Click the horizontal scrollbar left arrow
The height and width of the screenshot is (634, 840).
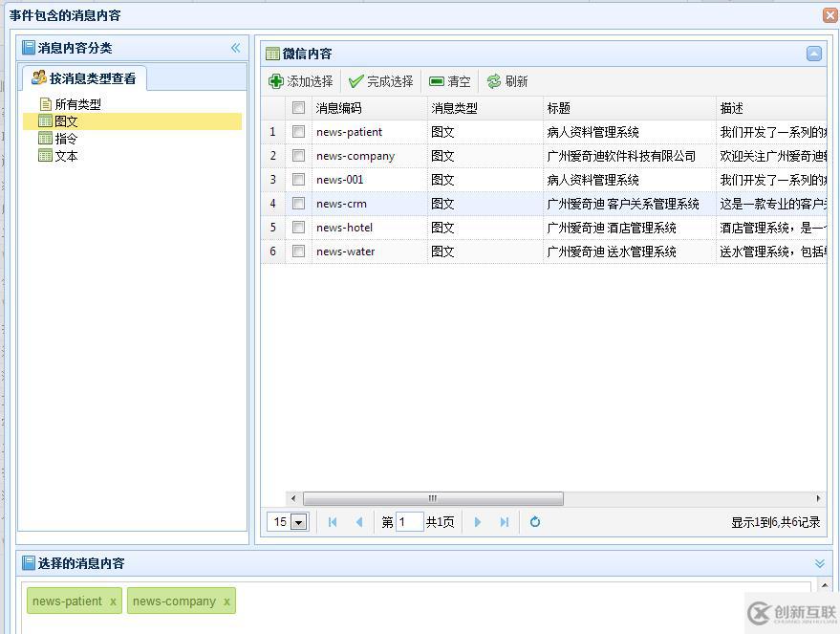pos(293,498)
